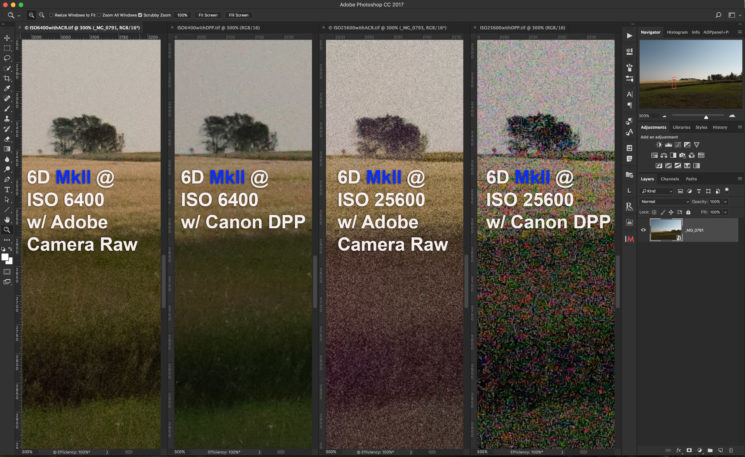The image size is (745, 457).
Task: Uncheck Scrubby Zoom checkbox
Action: tap(140, 15)
